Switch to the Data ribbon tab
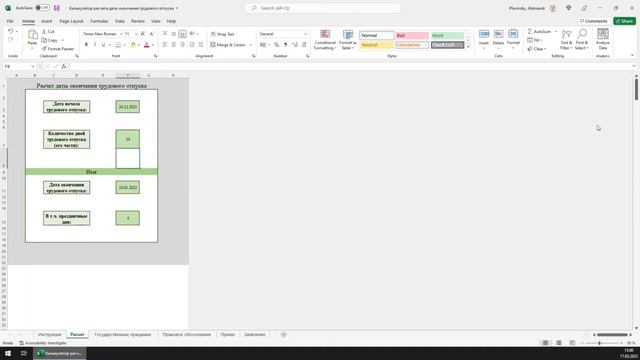This screenshot has width=640, height=360. coord(120,21)
